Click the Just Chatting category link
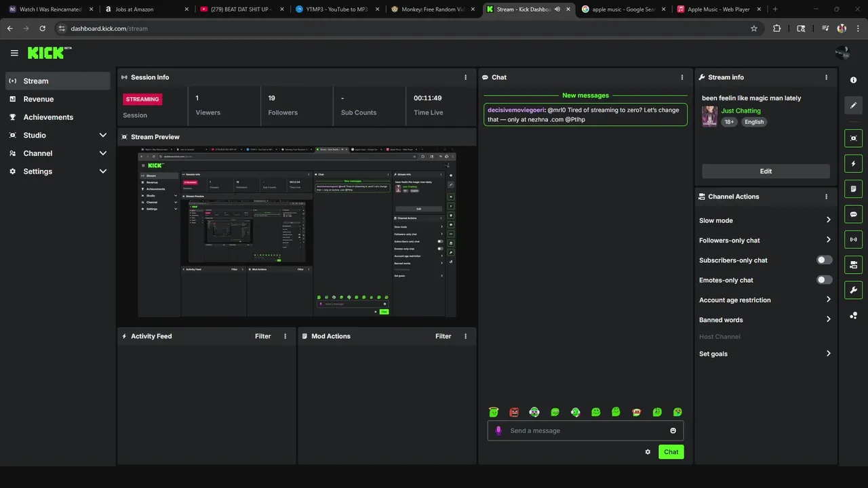Image resolution: width=868 pixels, height=488 pixels. pyautogui.click(x=741, y=110)
